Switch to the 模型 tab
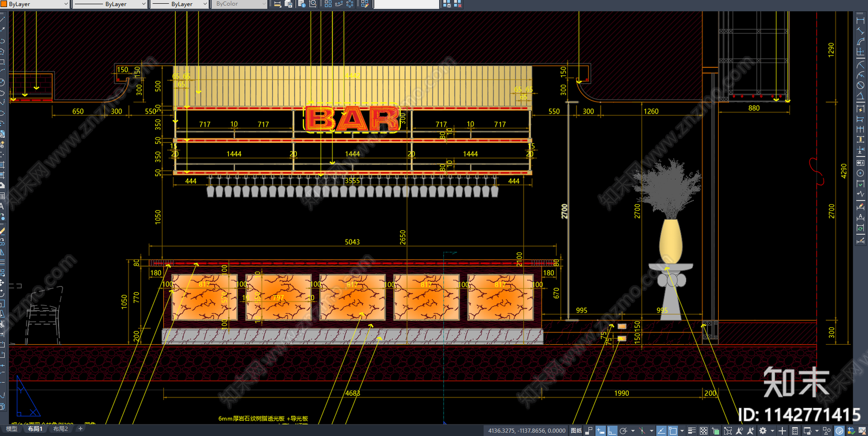 click(12, 429)
